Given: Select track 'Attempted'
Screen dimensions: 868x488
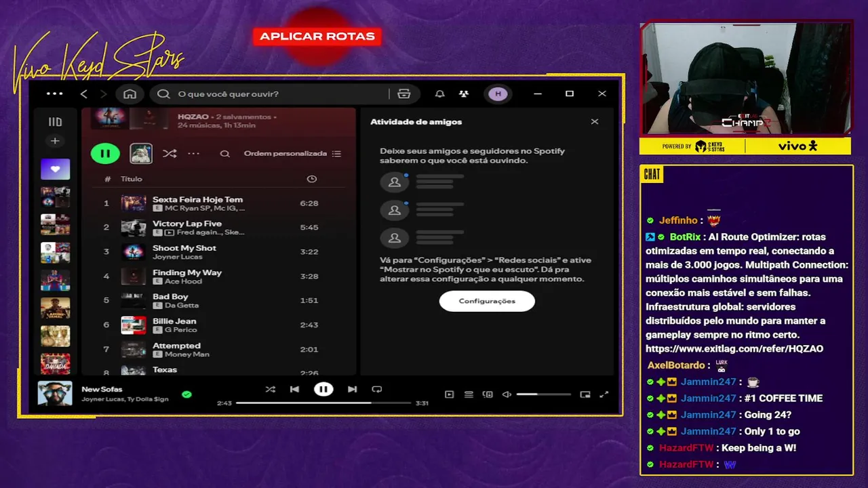Looking at the screenshot, I should pyautogui.click(x=218, y=350).
